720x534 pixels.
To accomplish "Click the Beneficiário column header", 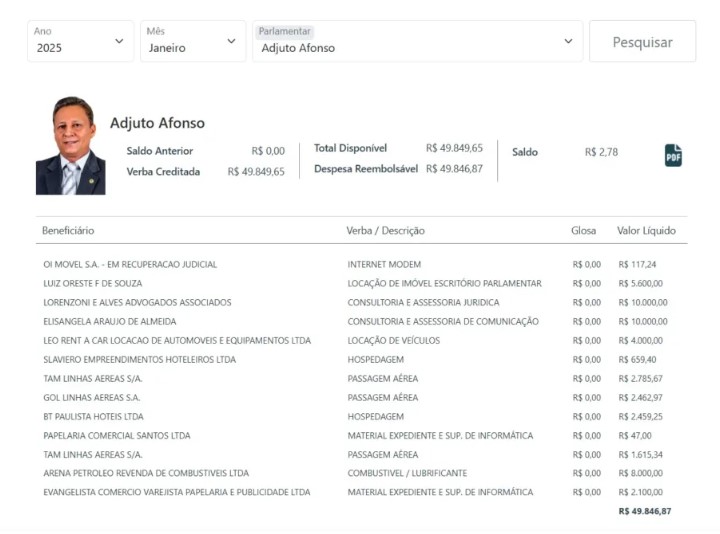I will point(68,231).
